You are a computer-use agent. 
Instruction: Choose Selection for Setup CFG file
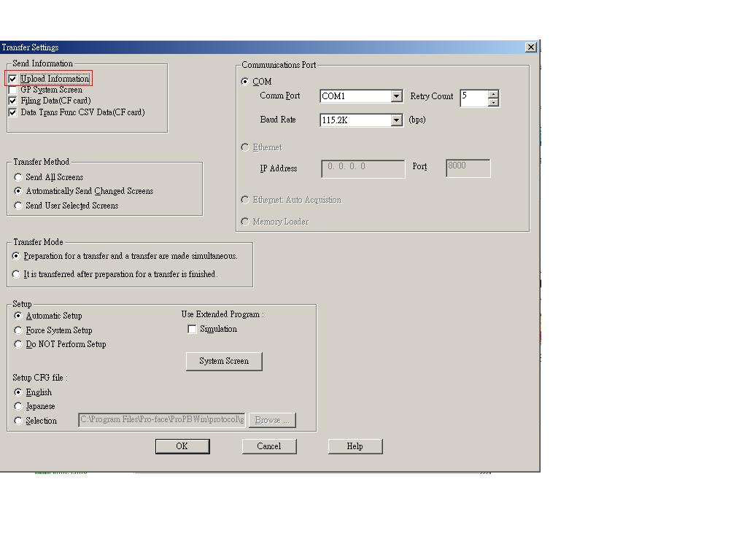click(x=18, y=421)
